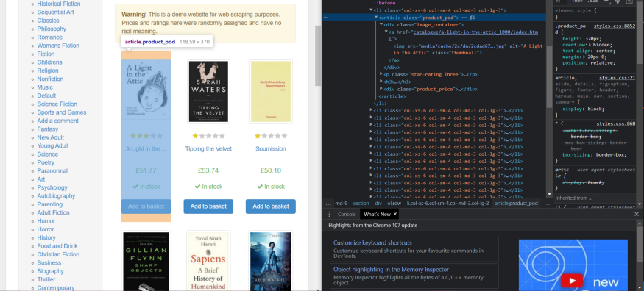
Task: Open the styles.css:21 source link
Action: [x=618, y=78]
